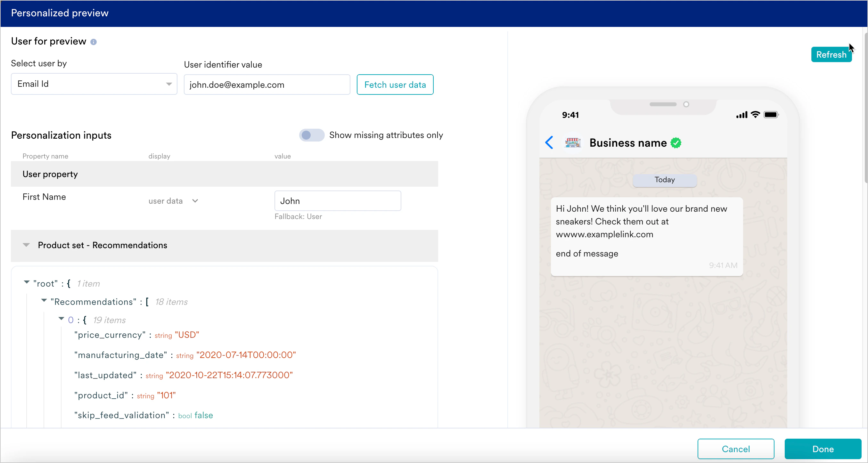The image size is (868, 463).
Task: Click the First Name value field
Action: 338,201
